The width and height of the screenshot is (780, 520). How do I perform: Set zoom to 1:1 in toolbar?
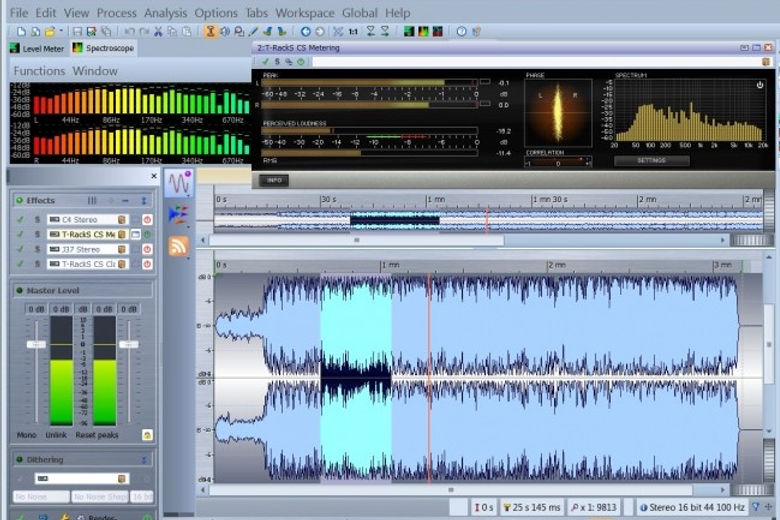tap(353, 31)
